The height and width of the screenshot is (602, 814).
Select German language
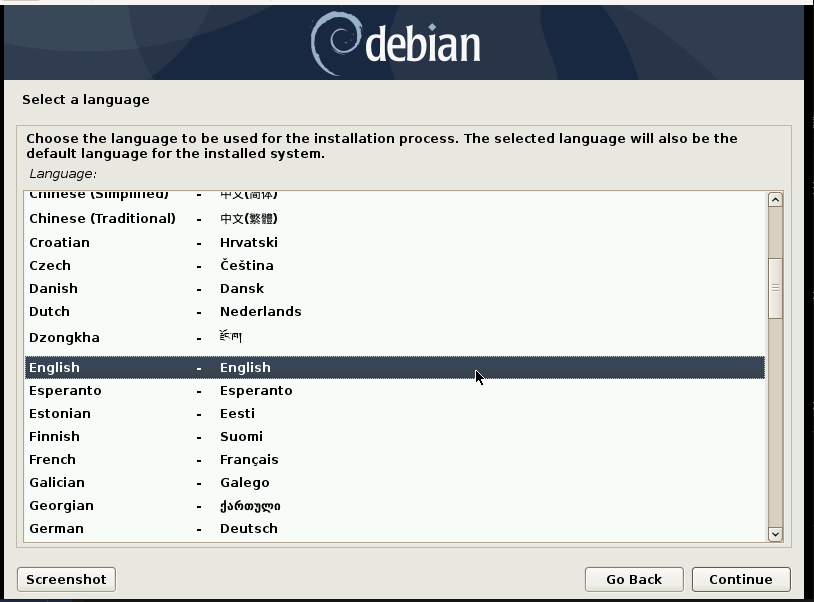pos(395,528)
